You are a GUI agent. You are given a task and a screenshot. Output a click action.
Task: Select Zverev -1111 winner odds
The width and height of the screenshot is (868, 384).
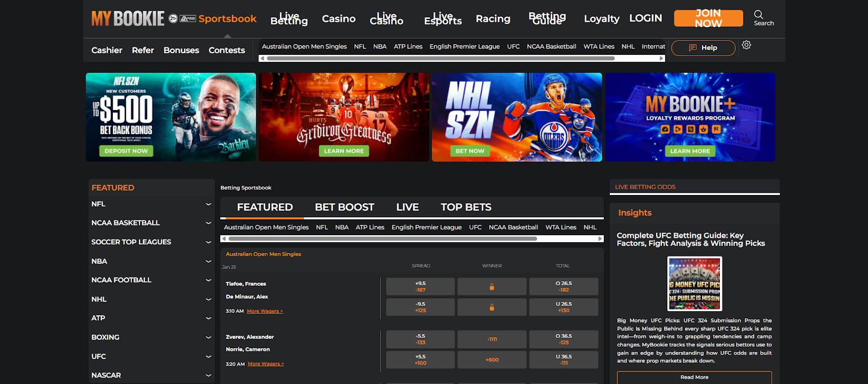pos(492,339)
